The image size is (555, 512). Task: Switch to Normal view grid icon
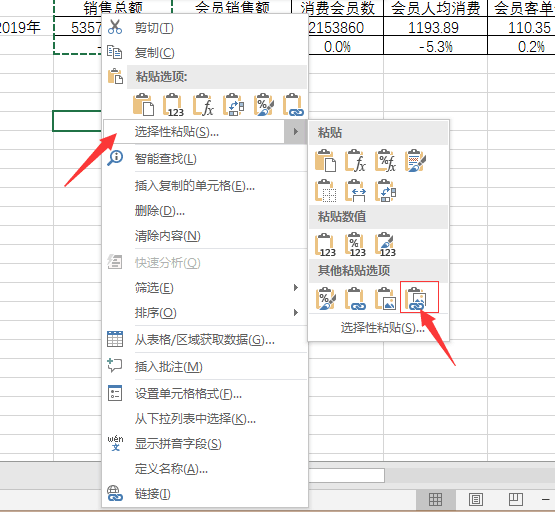[435, 500]
